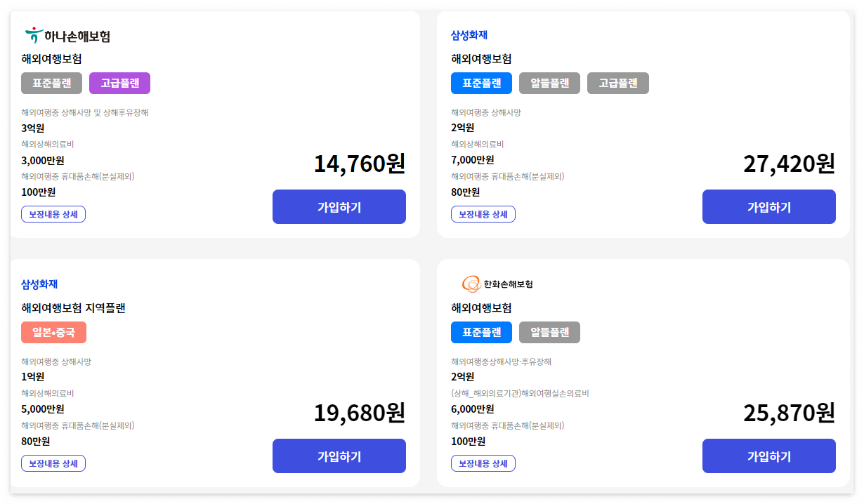Click 가입하기 on the 한화손해보험 card
864x504 pixels.
(768, 456)
